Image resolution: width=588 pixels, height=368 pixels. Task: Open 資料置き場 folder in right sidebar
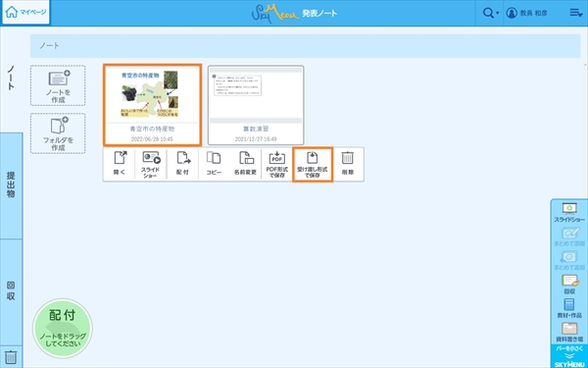pos(568,333)
